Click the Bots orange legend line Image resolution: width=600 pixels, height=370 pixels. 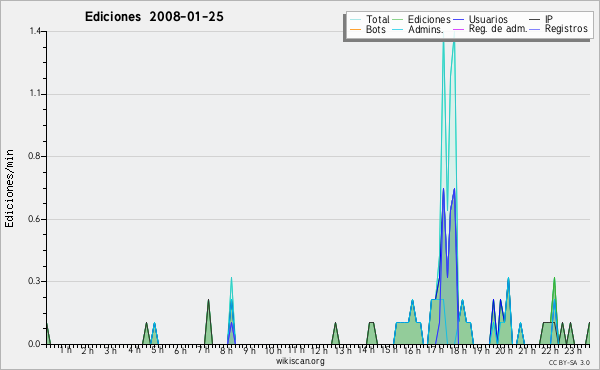tap(355, 29)
